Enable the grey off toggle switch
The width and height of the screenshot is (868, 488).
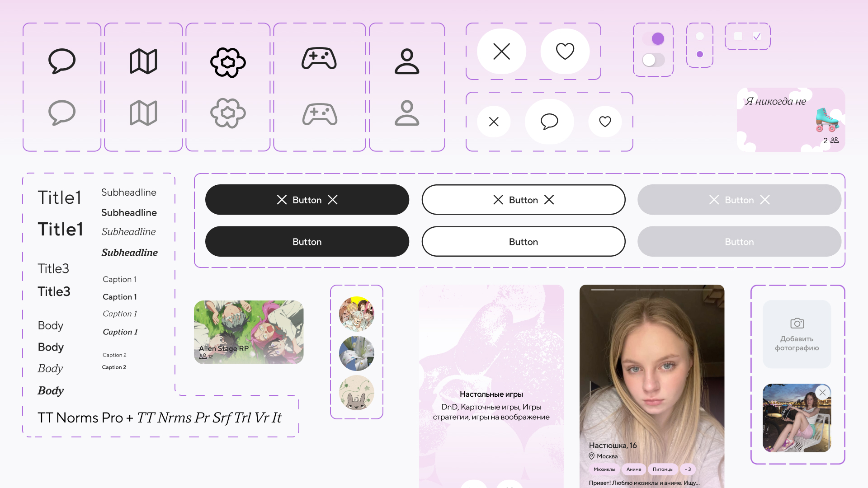(653, 60)
